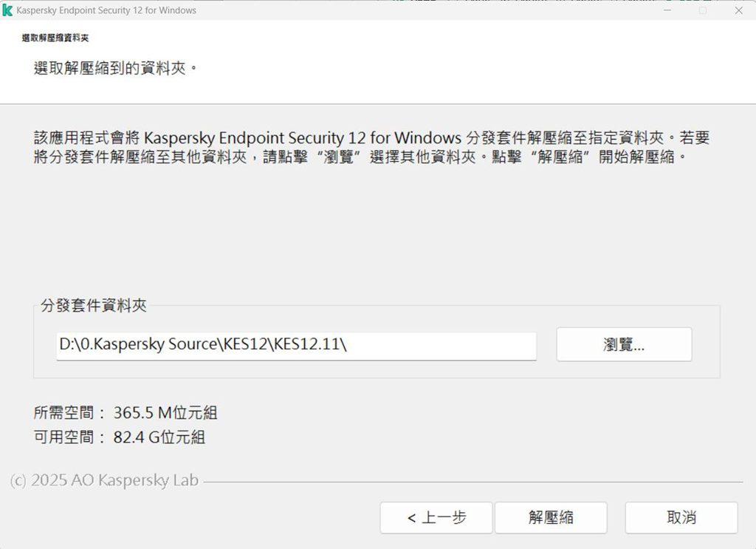
Task: Start extraction with the 解壓縮 button
Action: pyautogui.click(x=551, y=517)
